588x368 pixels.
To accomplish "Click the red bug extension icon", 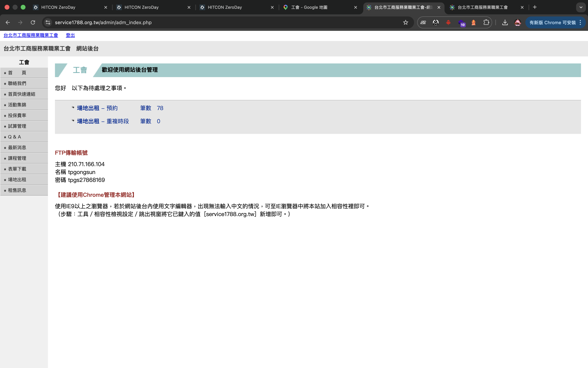I will point(448,22).
